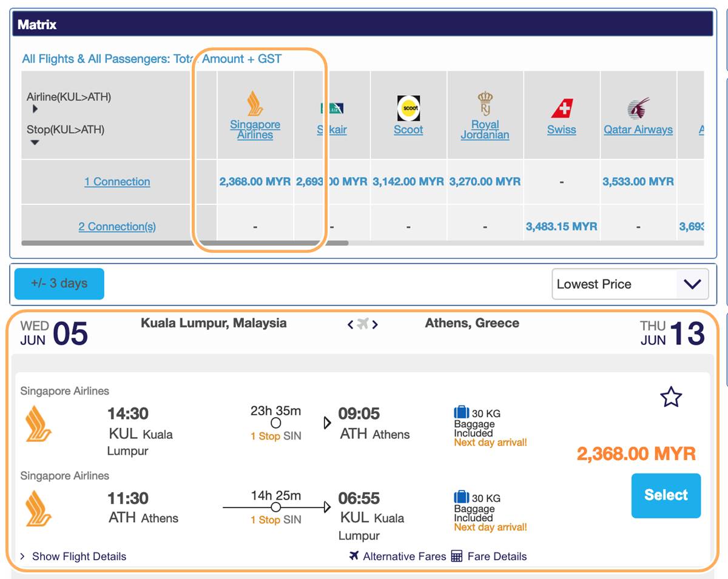Select the 3,142.00 MYR Scoot fare
The height and width of the screenshot is (579, 728).
click(408, 181)
